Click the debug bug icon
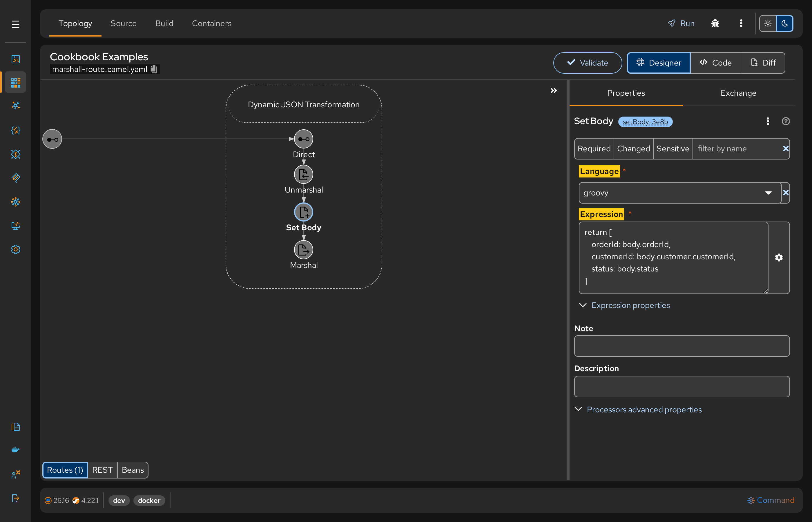The height and width of the screenshot is (522, 812). (x=715, y=23)
